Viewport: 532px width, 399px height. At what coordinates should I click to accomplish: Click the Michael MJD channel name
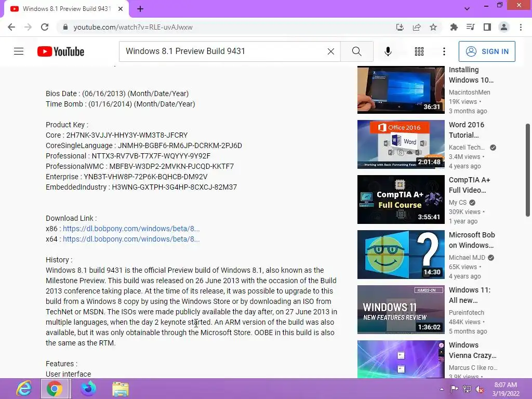point(467,258)
